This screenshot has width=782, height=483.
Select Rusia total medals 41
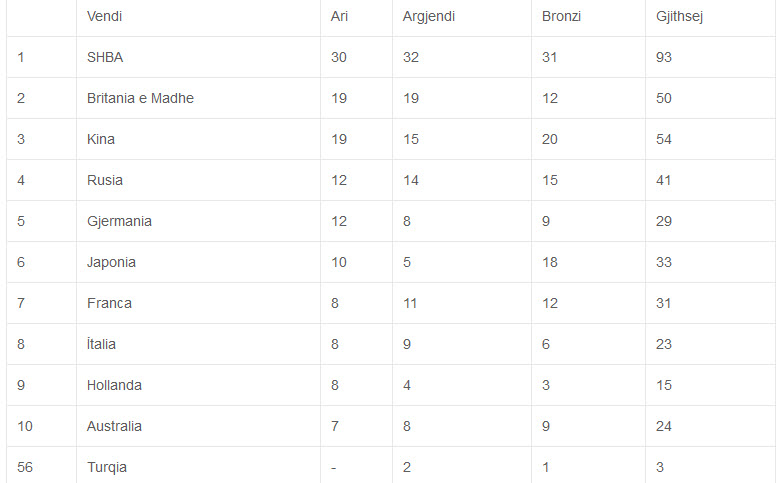(x=664, y=180)
